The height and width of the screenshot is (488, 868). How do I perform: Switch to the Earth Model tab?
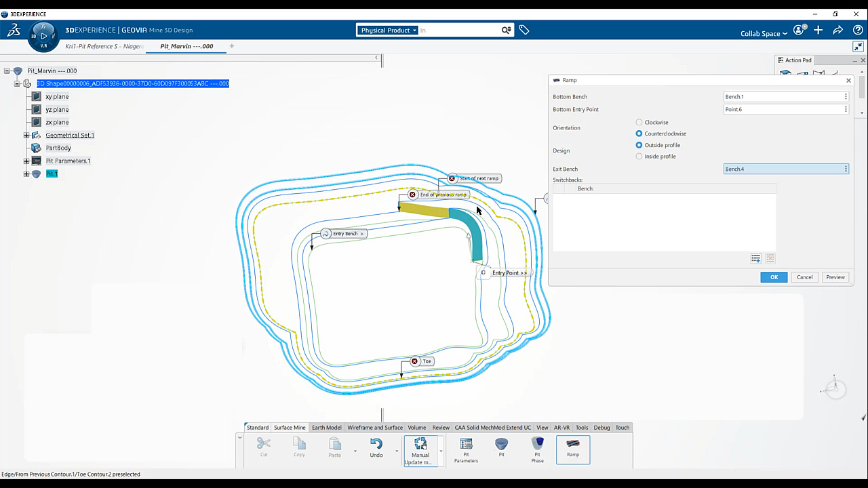click(x=326, y=428)
